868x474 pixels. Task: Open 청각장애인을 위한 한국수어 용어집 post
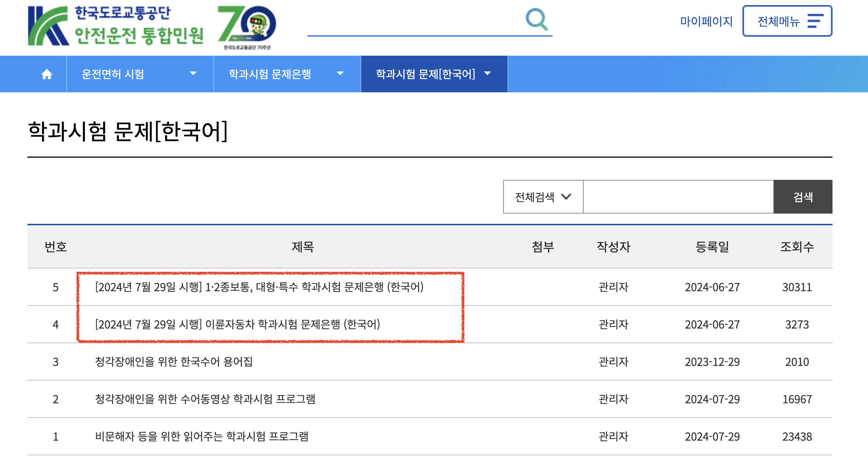[x=174, y=362]
